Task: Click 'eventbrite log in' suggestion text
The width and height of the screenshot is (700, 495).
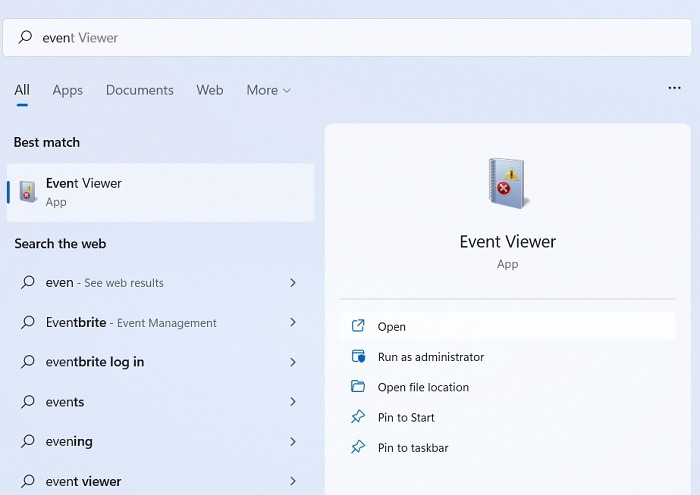Action: [95, 362]
